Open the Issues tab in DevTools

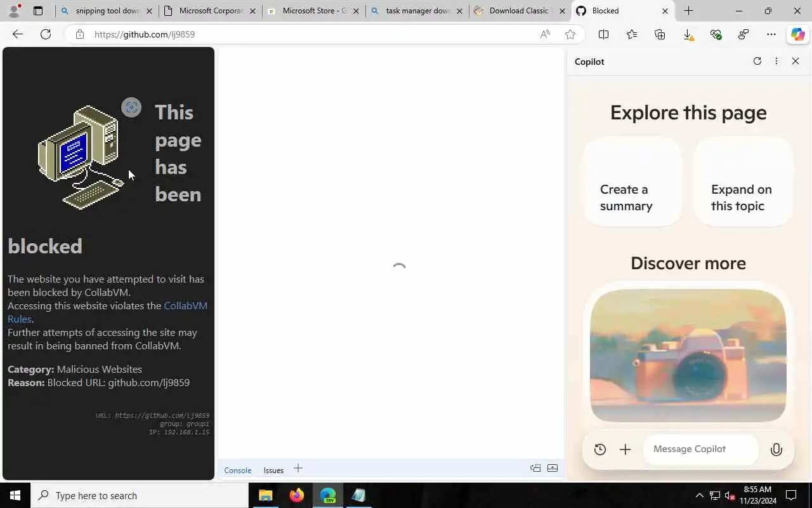point(273,470)
